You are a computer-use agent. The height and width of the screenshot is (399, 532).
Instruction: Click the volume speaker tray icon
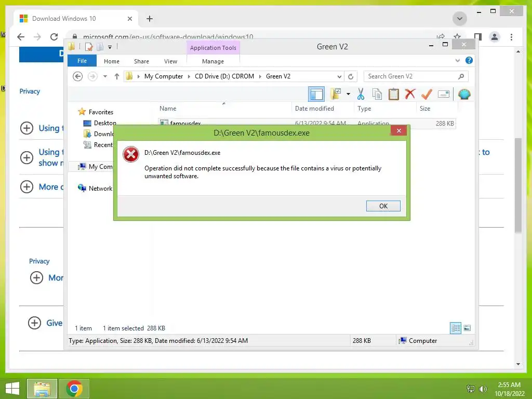(x=483, y=389)
